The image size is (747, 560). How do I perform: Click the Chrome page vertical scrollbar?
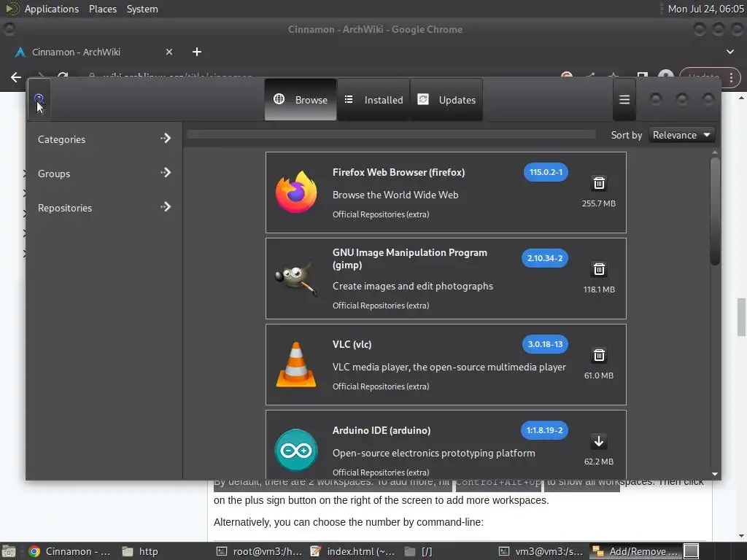pos(741,316)
